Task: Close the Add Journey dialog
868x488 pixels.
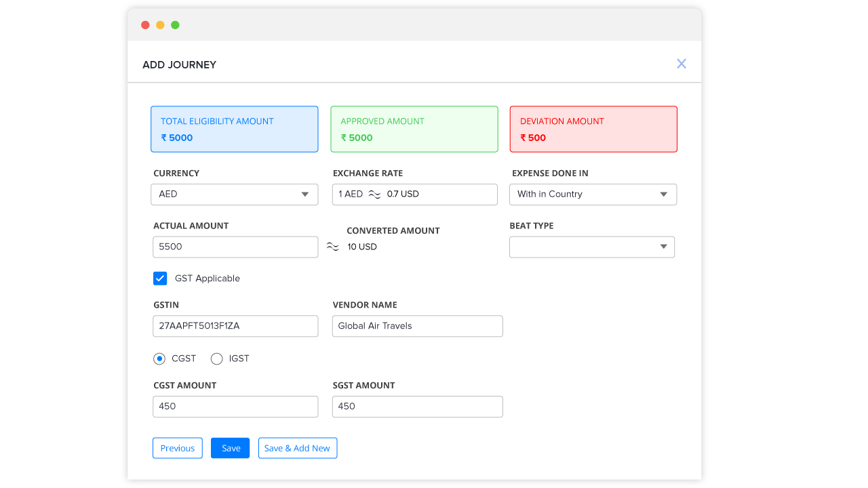Action: click(x=681, y=63)
